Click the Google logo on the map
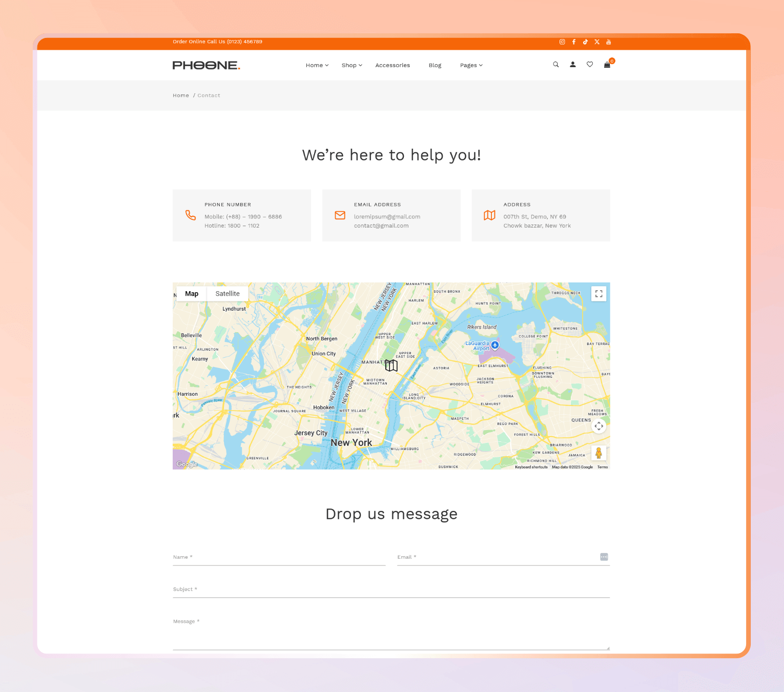The height and width of the screenshot is (692, 784). [x=187, y=464]
